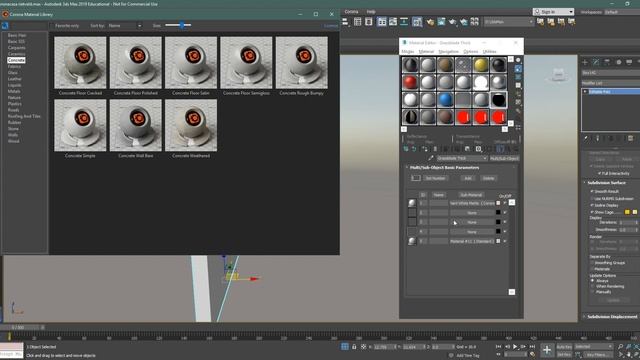Click the Pin Stack icon under modifier stack
The image size is (640, 360).
coord(587,139)
